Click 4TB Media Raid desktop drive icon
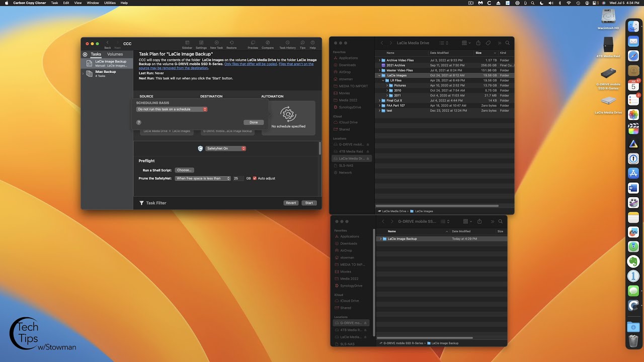This screenshot has height=362, width=644. [608, 44]
